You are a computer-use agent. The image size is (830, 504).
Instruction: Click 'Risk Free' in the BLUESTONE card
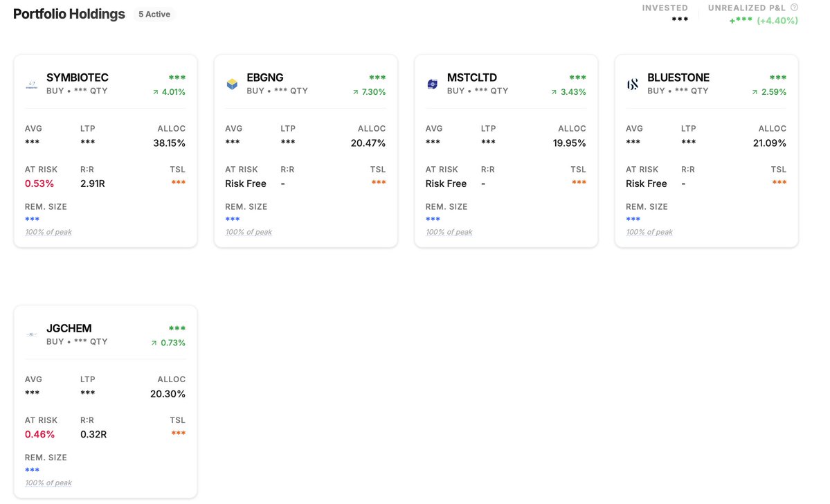647,183
